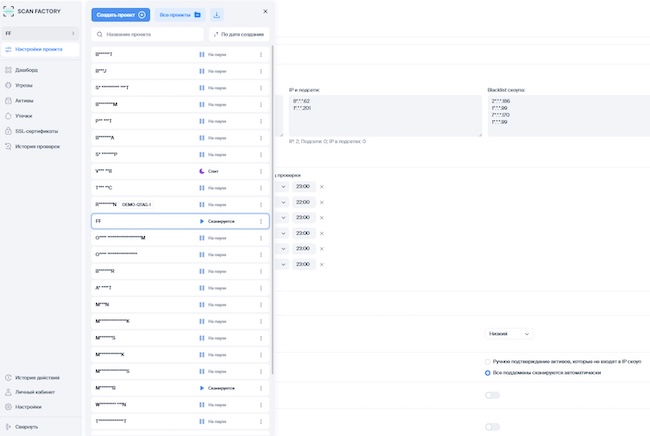
Task: Open the Низкий dropdown
Action: click(509, 334)
